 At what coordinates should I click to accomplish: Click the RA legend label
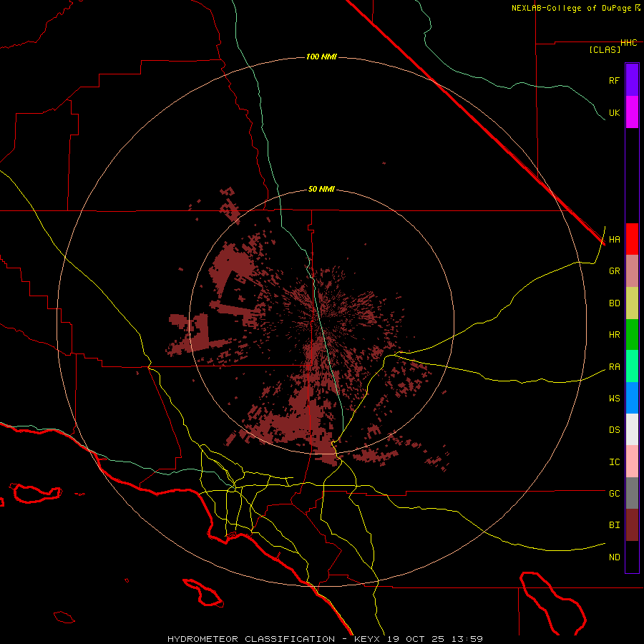(614, 367)
